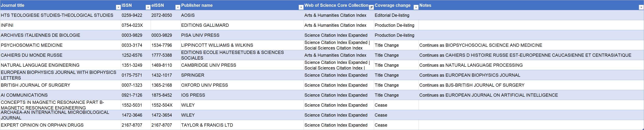
Task: Open the Journal title filter dropdown
Action: pyautogui.click(x=118, y=7)
